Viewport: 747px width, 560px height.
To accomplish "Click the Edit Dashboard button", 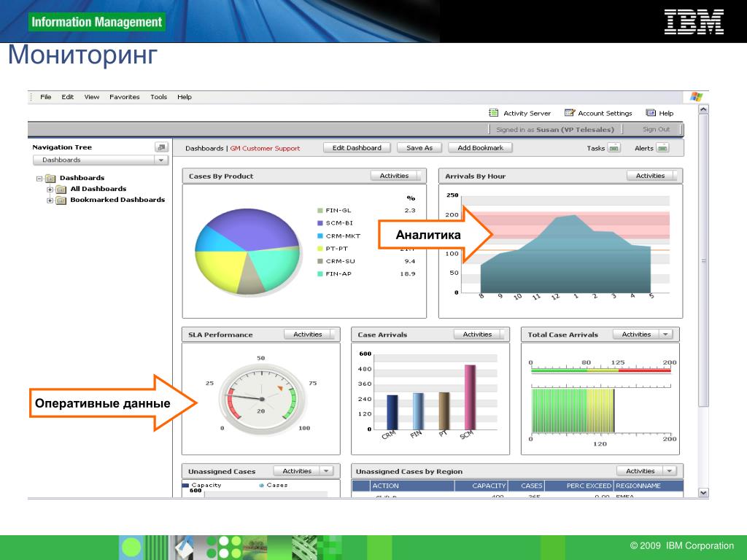I will [357, 147].
